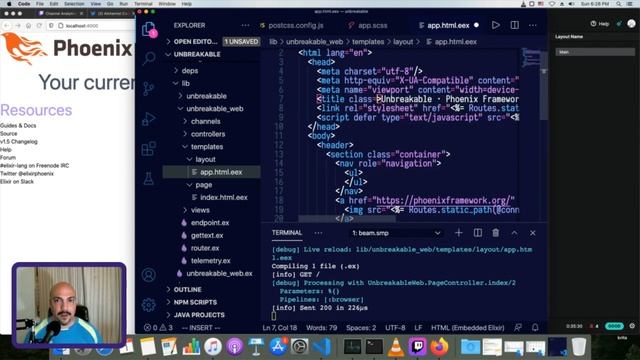
Task: Show errors and warnings in status bar
Action: pos(158,327)
